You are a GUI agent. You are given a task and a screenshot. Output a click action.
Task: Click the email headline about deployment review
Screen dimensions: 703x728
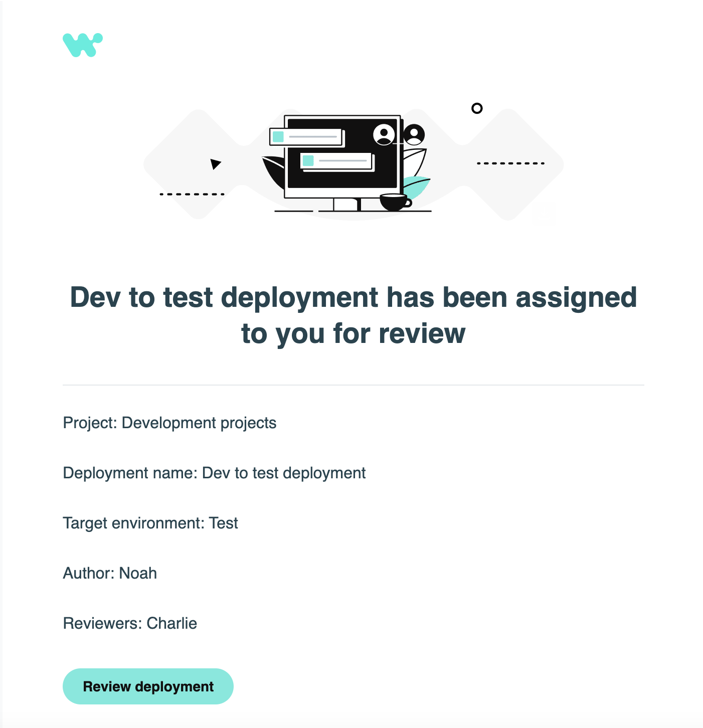[354, 314]
